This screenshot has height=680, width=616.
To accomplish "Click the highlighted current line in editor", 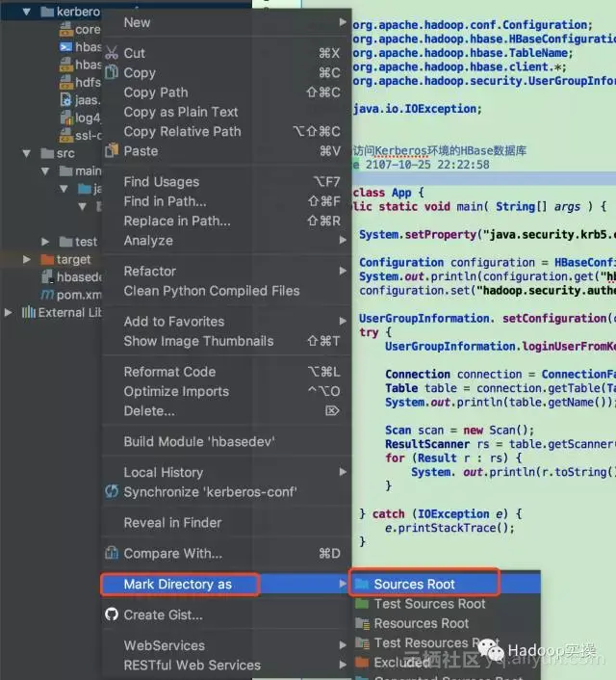I will tap(484, 178).
